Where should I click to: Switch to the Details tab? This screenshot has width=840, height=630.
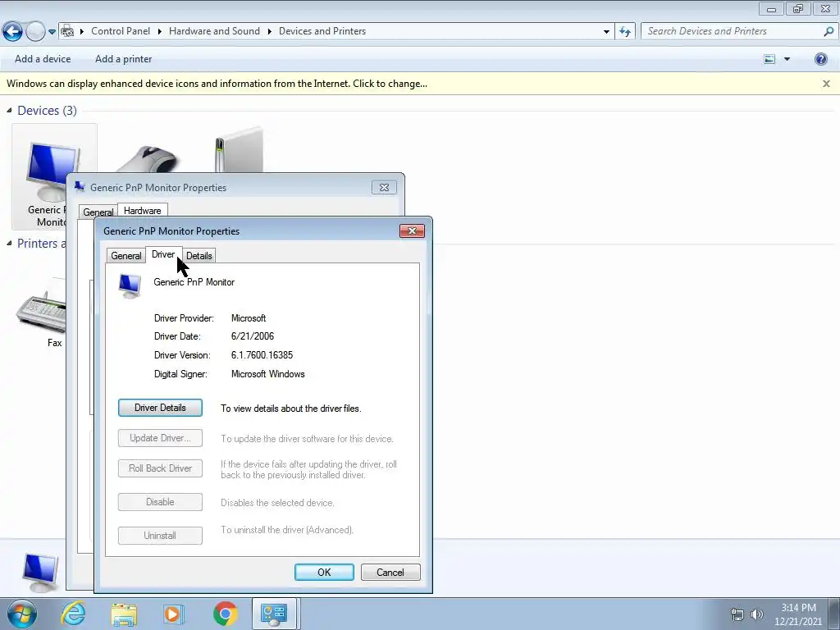click(199, 256)
